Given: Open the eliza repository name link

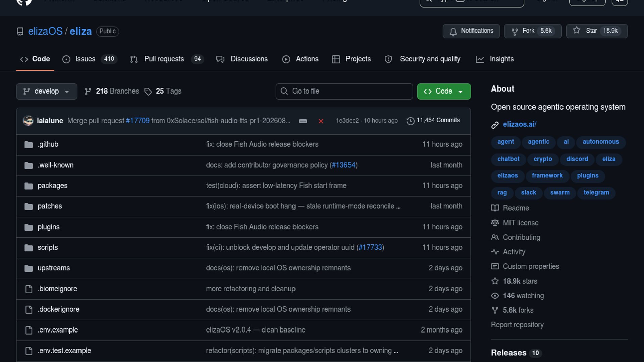Looking at the screenshot, I should click(x=80, y=31).
